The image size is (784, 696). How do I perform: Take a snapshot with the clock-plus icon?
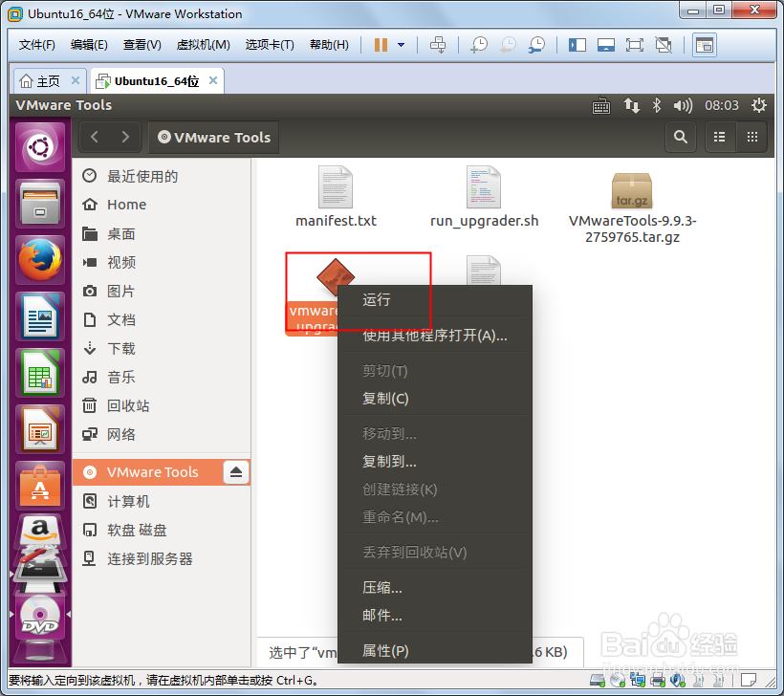(479, 45)
